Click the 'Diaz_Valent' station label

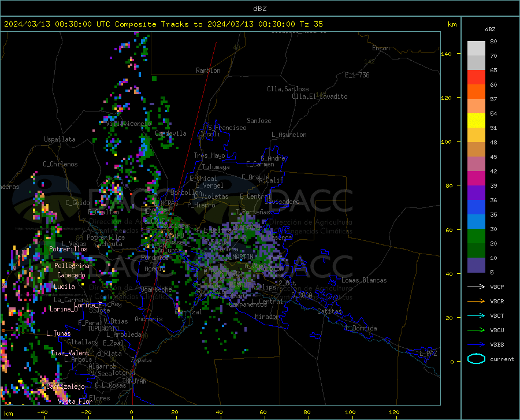click(x=70, y=353)
